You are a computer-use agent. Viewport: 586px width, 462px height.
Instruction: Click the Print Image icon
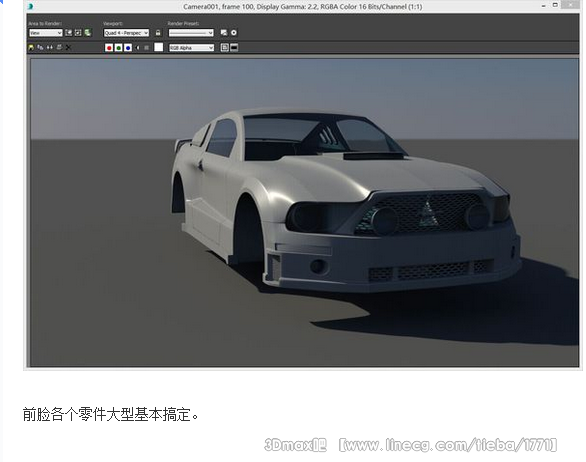point(59,47)
